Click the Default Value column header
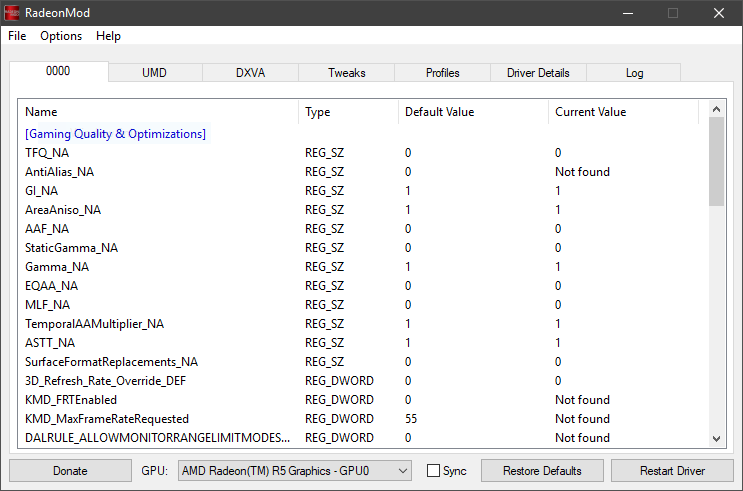This screenshot has height=491, width=743. click(x=473, y=112)
